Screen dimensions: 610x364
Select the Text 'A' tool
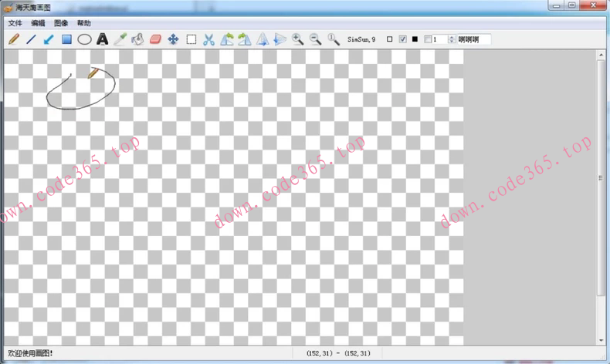tap(103, 39)
